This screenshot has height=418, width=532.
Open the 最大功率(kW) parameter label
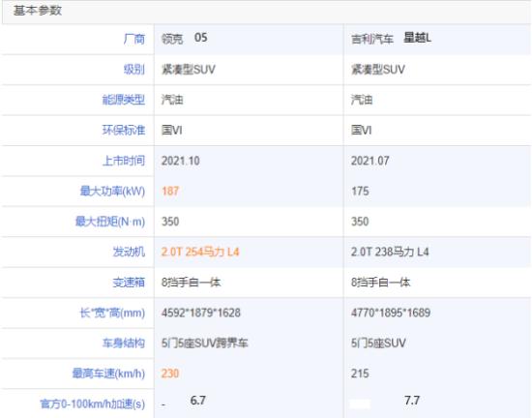[112, 191]
